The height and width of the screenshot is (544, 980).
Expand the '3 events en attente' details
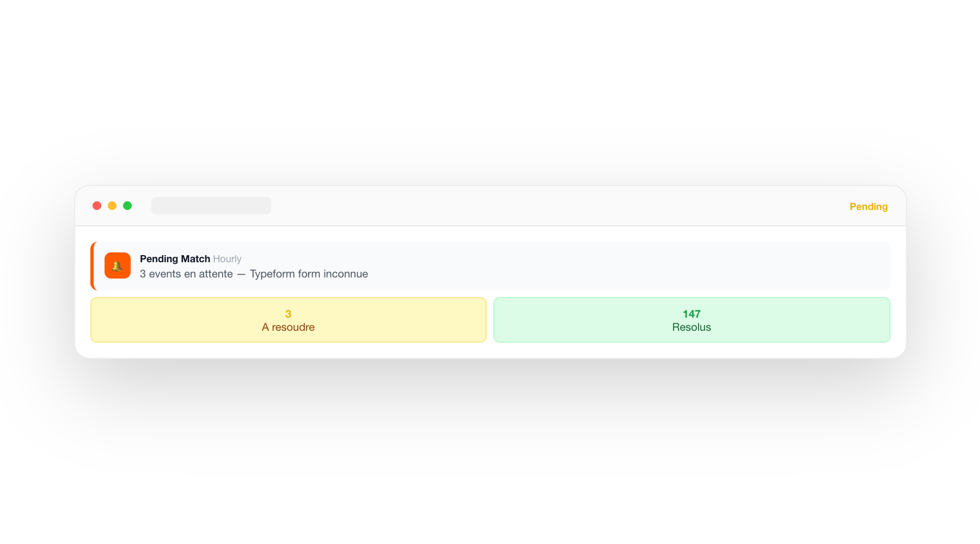click(x=254, y=274)
